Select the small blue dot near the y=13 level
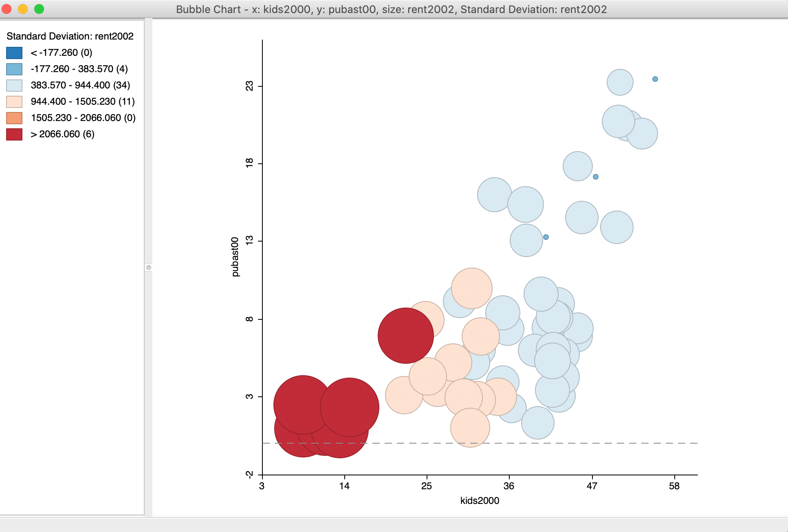 tap(546, 237)
